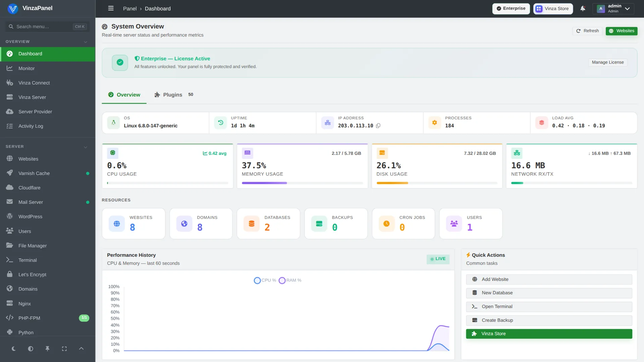Click Server Provider cloud icon in sidebar

tap(10, 112)
